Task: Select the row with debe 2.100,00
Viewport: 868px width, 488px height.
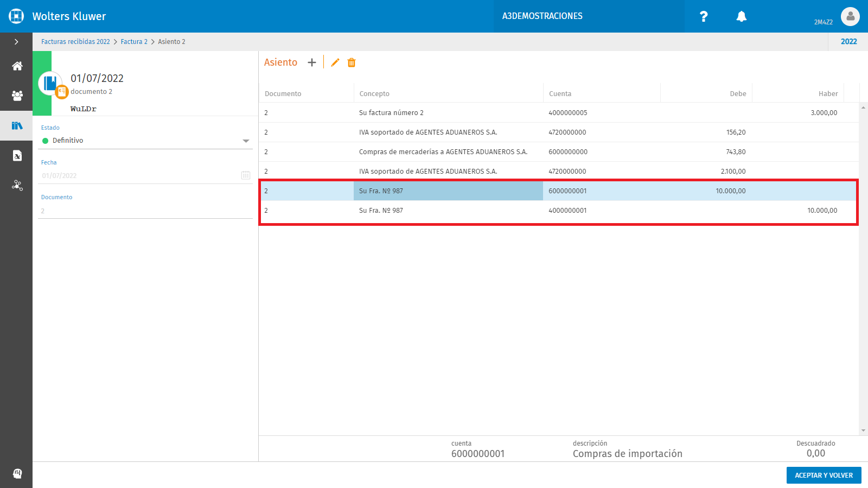Action: coord(559,172)
